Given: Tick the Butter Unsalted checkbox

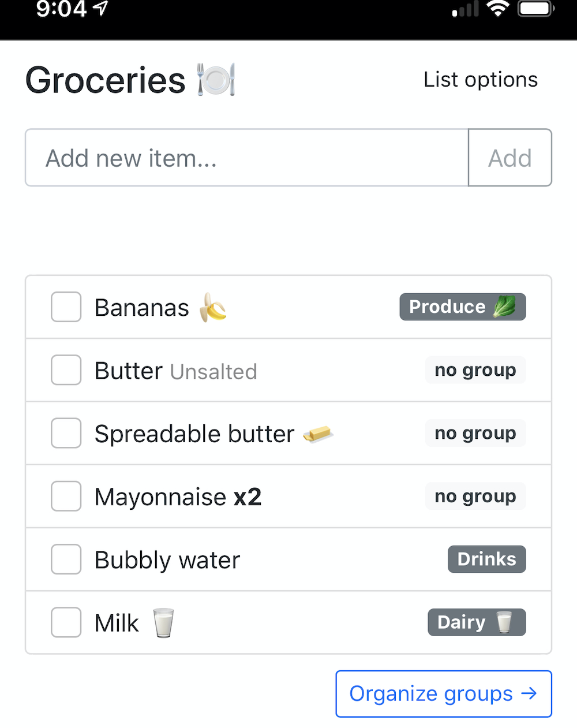Looking at the screenshot, I should [66, 369].
